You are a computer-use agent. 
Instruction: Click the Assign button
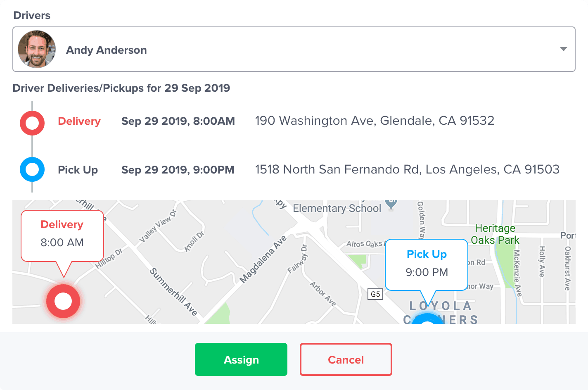(241, 359)
